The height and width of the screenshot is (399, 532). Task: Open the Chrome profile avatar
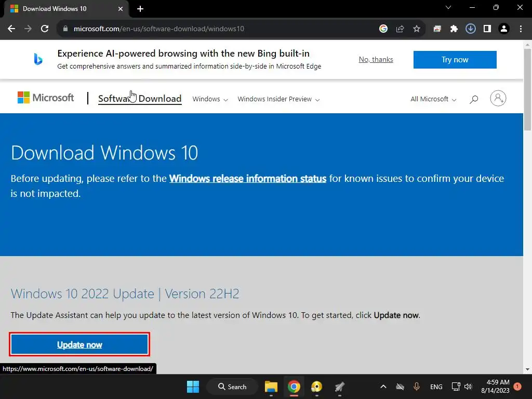click(x=504, y=29)
